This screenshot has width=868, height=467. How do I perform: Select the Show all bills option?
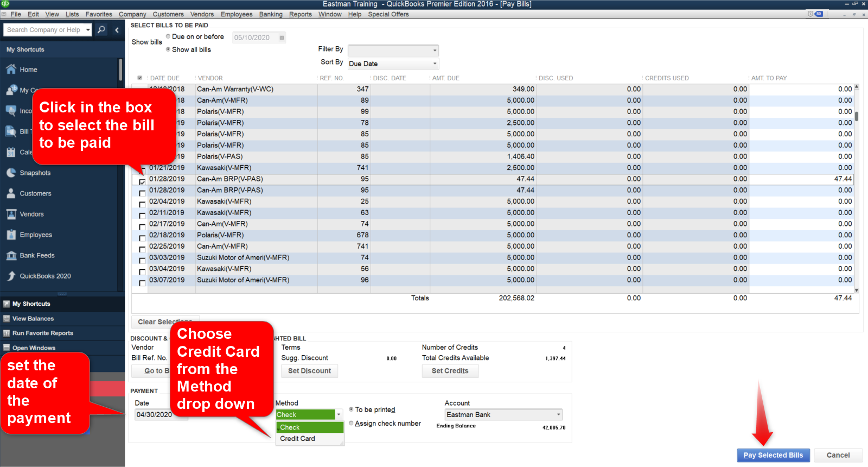pyautogui.click(x=168, y=49)
